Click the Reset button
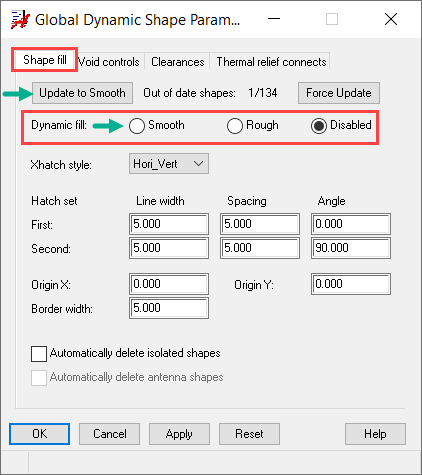This screenshot has height=475, width=422. (249, 434)
